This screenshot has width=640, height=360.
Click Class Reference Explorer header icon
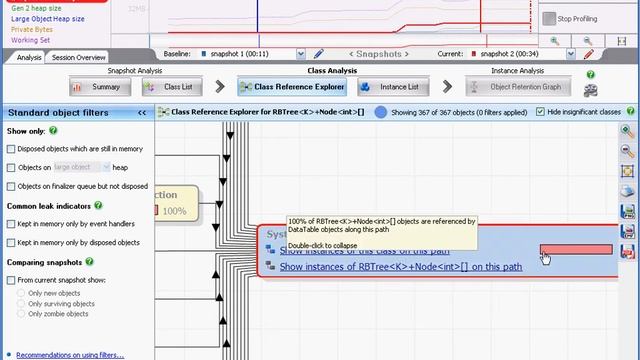click(163, 112)
